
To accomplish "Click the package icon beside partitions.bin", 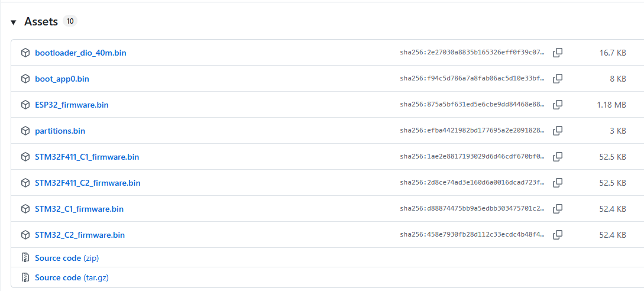I will (x=25, y=131).
